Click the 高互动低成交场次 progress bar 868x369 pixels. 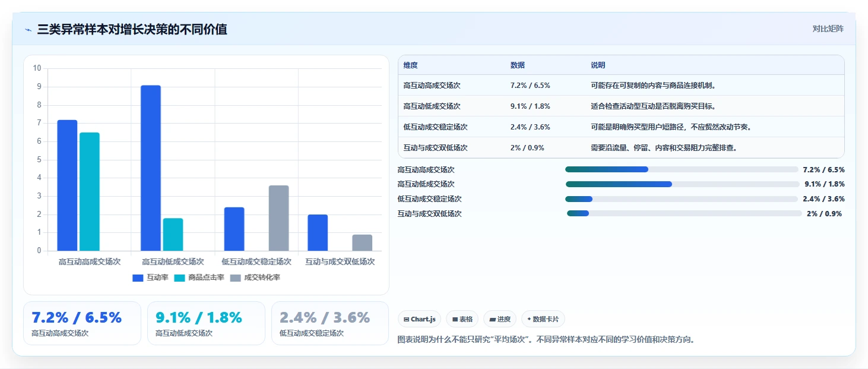point(682,184)
